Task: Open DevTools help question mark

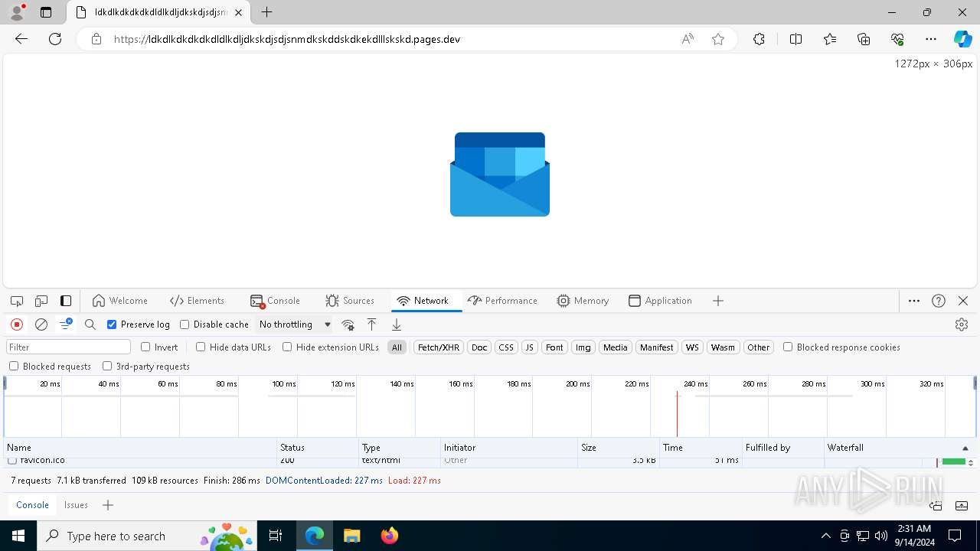Action: click(x=939, y=301)
